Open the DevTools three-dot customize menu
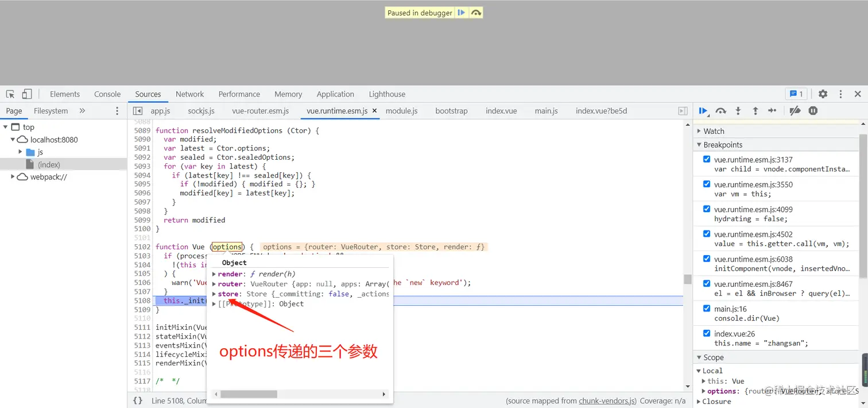This screenshot has height=408, width=868. click(x=841, y=94)
